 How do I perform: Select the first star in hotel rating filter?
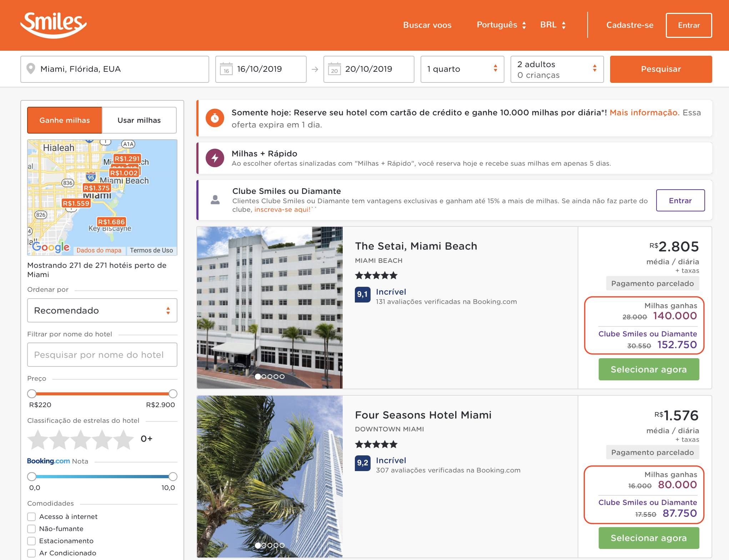point(38,439)
